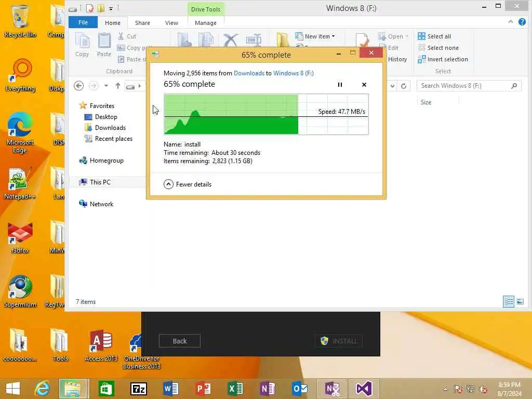
Task: Click Select none in ribbon
Action: 438,48
